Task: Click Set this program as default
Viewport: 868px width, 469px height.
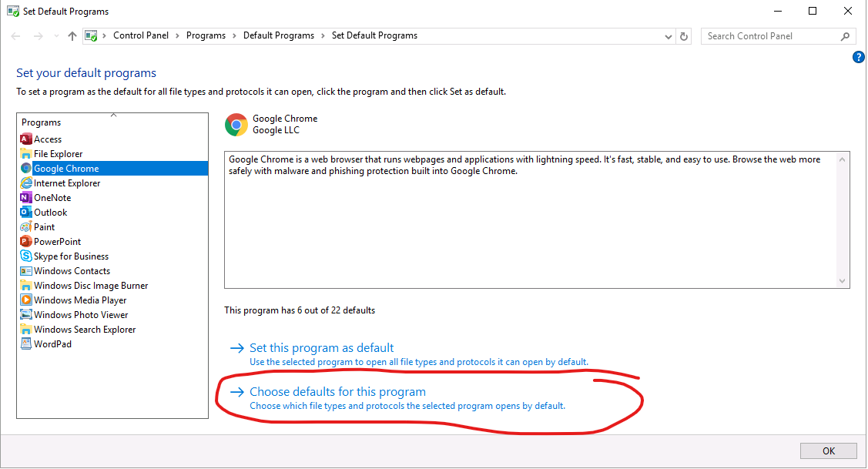Action: click(x=322, y=348)
